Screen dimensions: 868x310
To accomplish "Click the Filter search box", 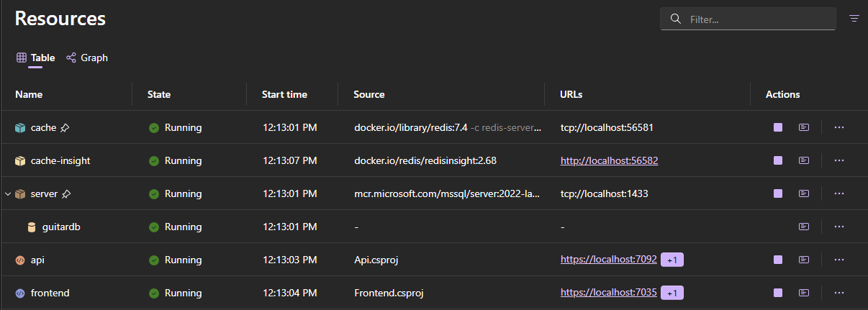I will pyautogui.click(x=748, y=19).
